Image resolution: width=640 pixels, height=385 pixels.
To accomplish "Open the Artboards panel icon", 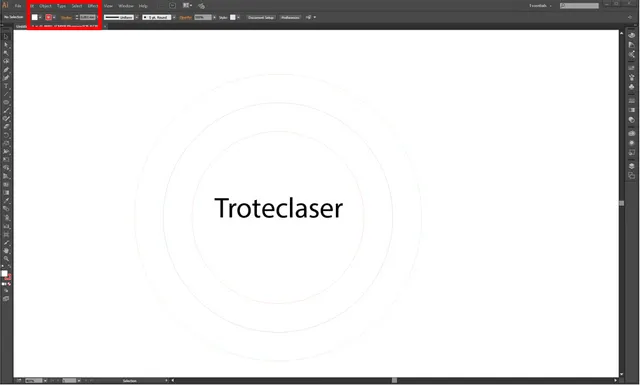I will (x=631, y=176).
